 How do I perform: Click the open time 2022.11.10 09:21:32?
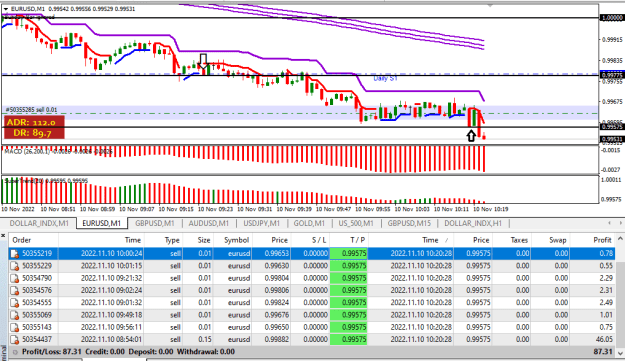pyautogui.click(x=111, y=278)
